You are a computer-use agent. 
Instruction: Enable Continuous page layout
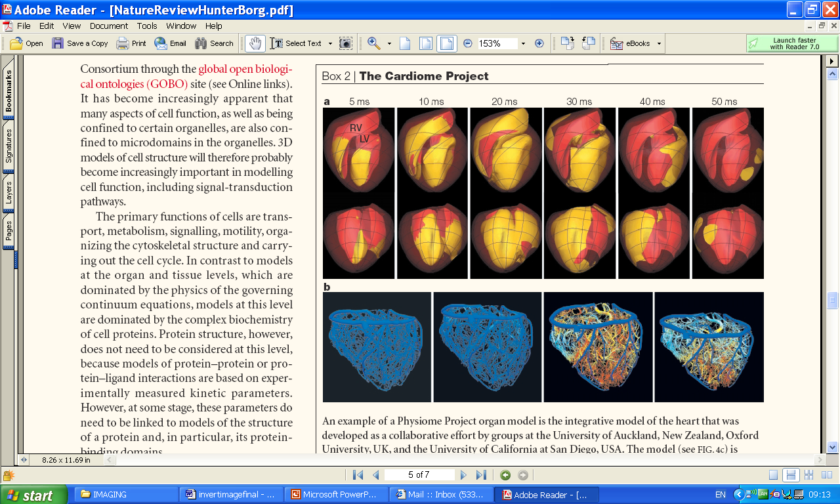pos(791,475)
